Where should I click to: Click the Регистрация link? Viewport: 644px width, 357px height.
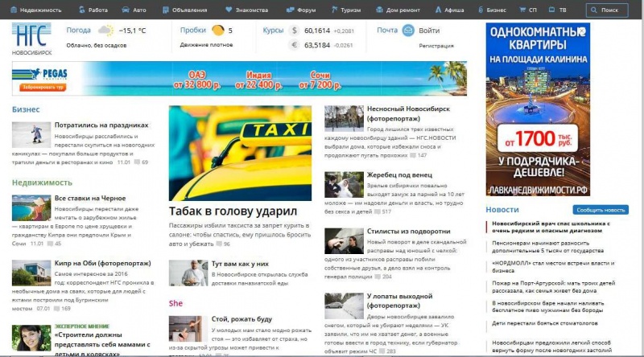436,46
